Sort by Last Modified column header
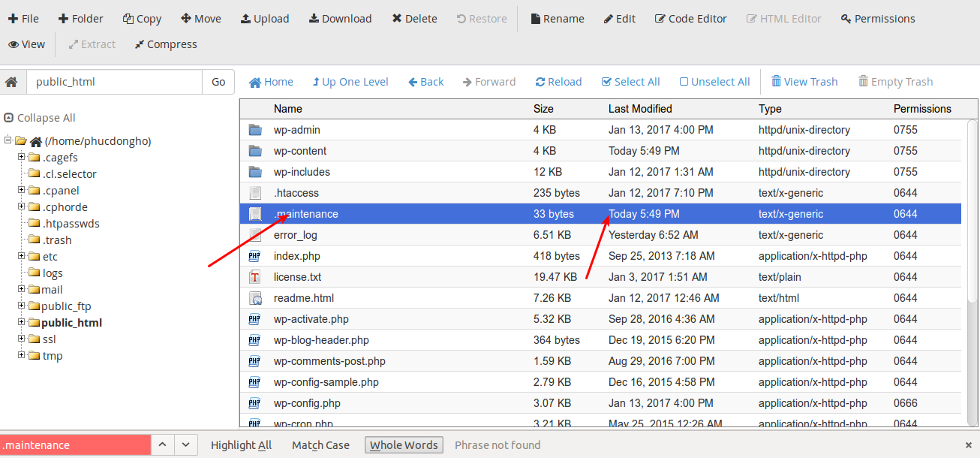This screenshot has height=458, width=980. pyautogui.click(x=640, y=109)
